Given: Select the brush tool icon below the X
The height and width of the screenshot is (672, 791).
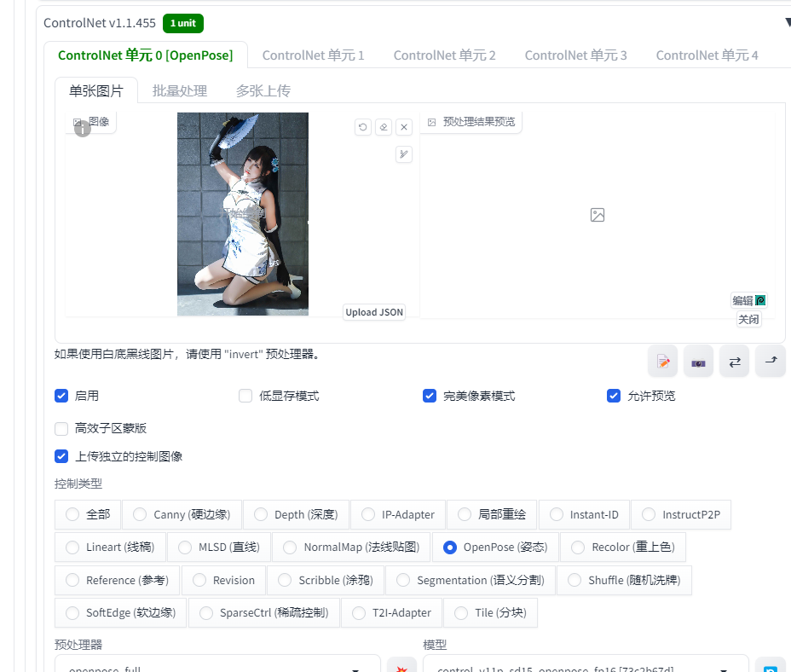Looking at the screenshot, I should tap(404, 154).
